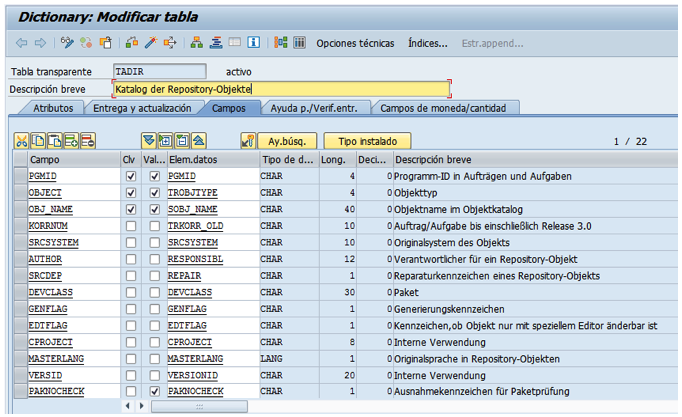
Task: Switch to Campos de moneda/cantidad tab
Action: click(443, 108)
